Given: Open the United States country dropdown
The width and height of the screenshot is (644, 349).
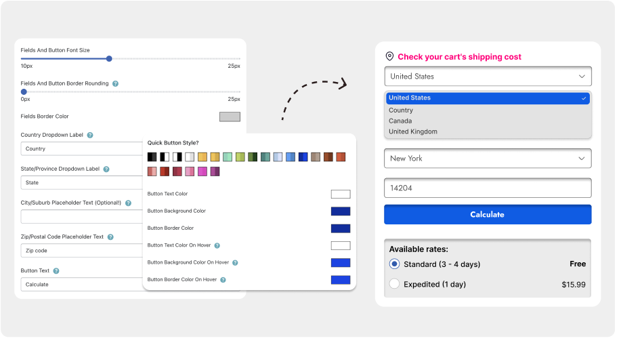Looking at the screenshot, I should (488, 77).
